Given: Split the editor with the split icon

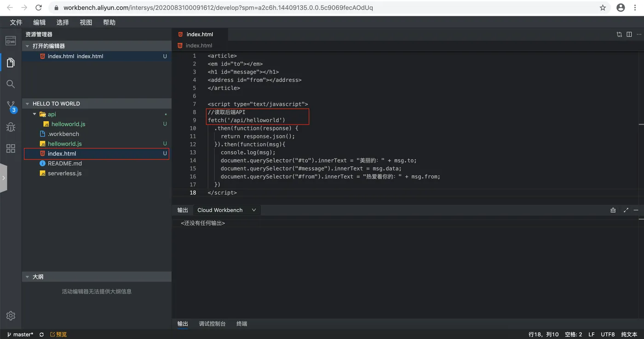Looking at the screenshot, I should [629, 34].
